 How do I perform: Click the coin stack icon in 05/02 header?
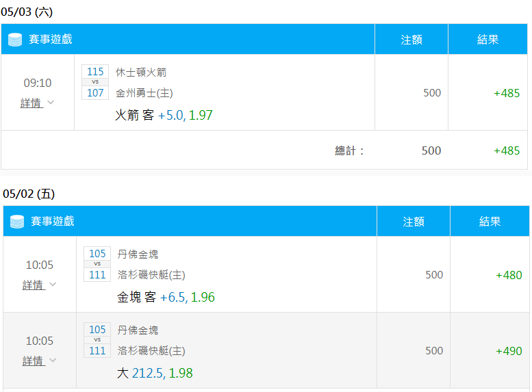click(17, 222)
